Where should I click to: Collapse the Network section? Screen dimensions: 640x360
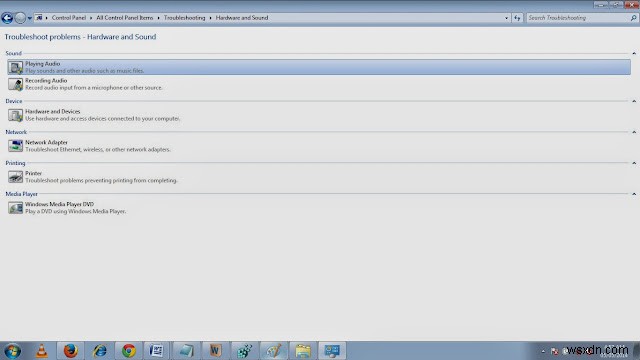(x=634, y=132)
